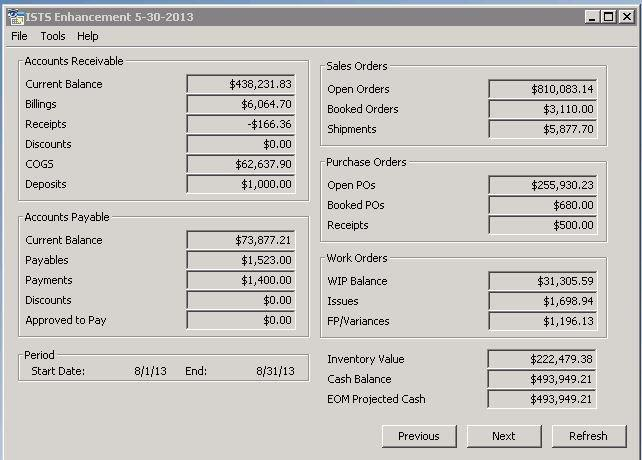Click the Booked Orders field showing $3,110.00

[x=543, y=109]
